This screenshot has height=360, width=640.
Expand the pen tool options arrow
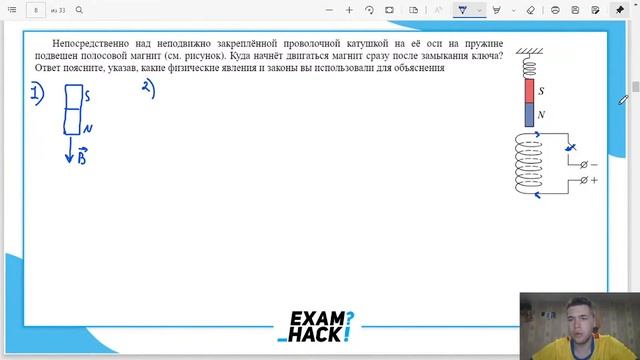tap(480, 10)
